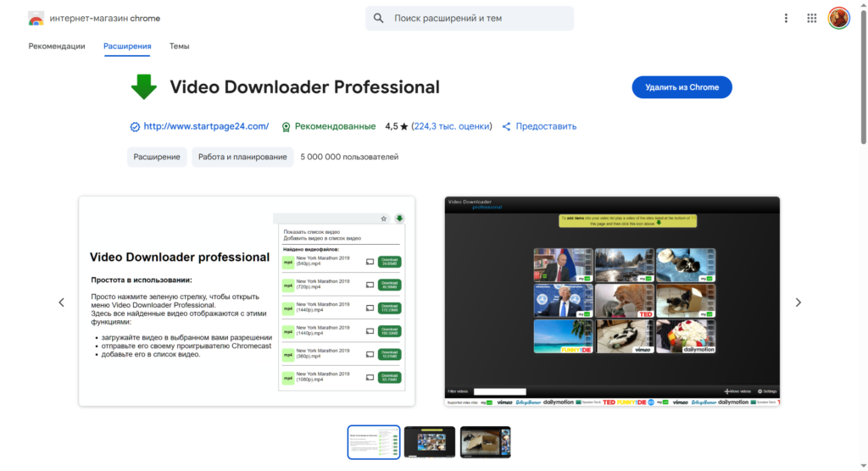The height and width of the screenshot is (471, 868).
Task: Click the Chrome Web Store rainbow logo
Action: pos(36,19)
